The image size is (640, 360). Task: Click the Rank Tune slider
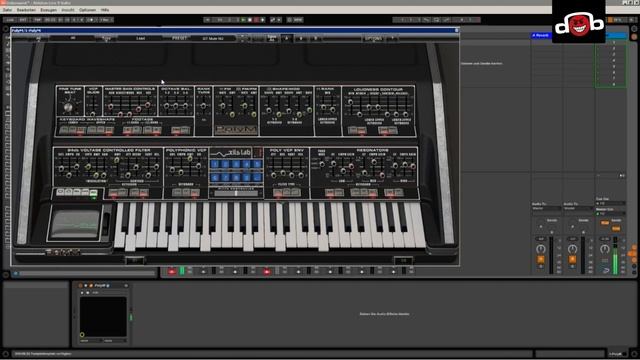click(203, 106)
